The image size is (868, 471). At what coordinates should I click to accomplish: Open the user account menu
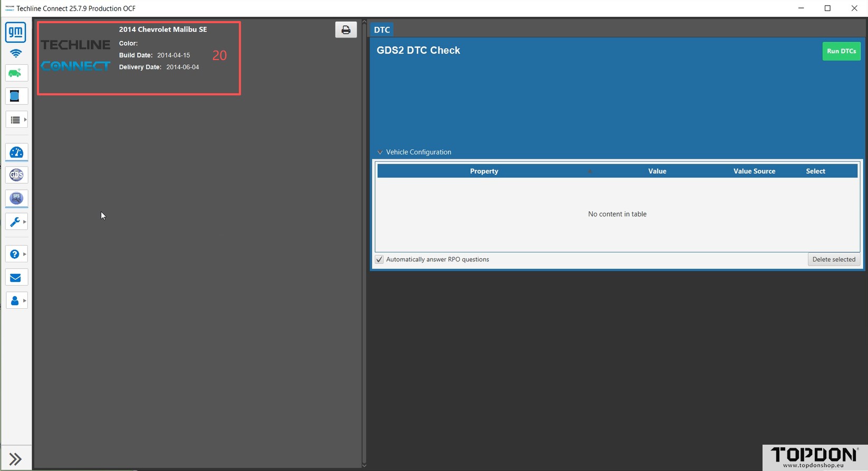16,301
